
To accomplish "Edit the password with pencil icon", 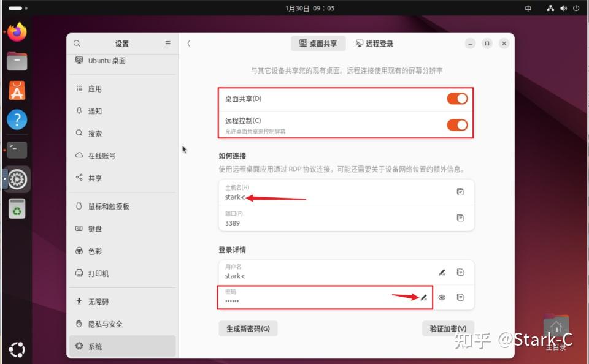I will click(424, 298).
